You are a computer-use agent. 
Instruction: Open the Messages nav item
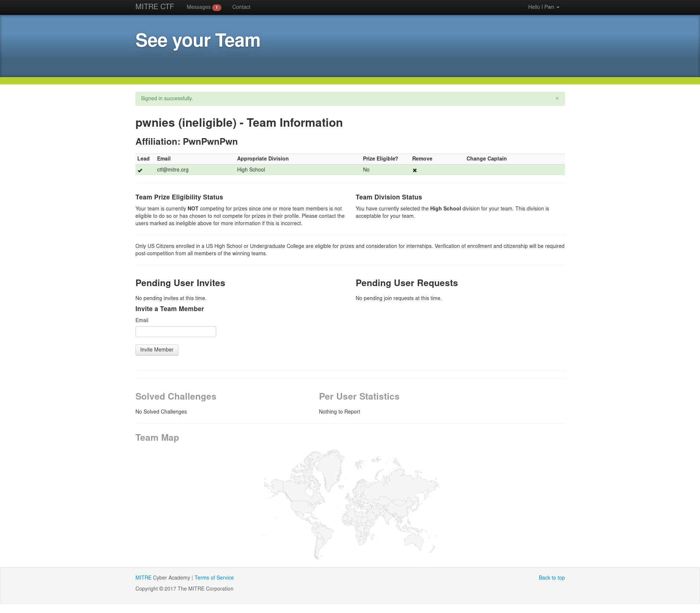[x=204, y=7]
